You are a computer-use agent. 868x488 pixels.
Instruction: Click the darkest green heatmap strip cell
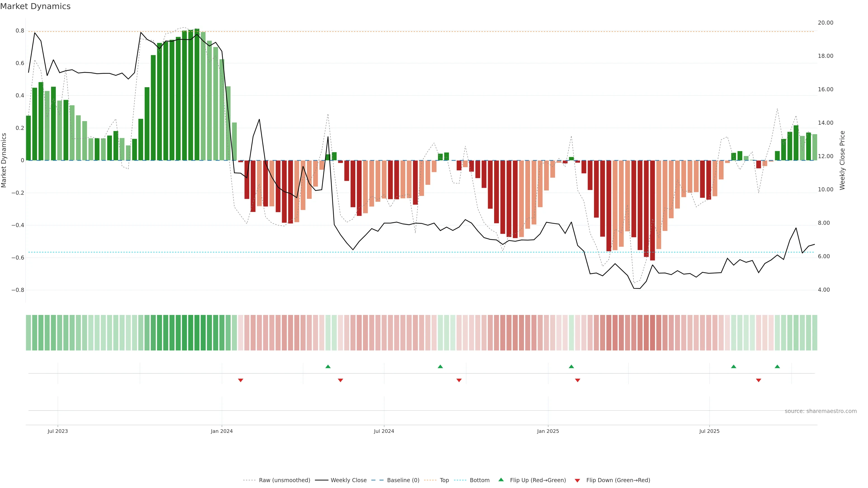[x=197, y=333]
